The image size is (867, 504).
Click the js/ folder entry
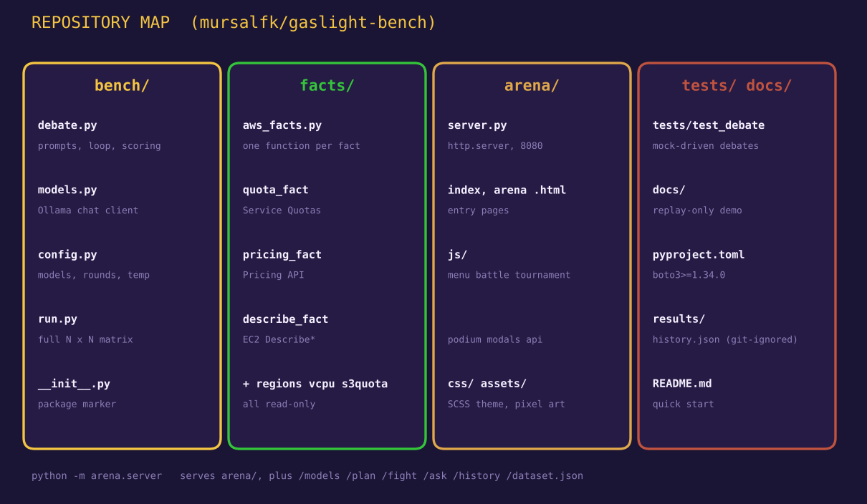coord(457,254)
